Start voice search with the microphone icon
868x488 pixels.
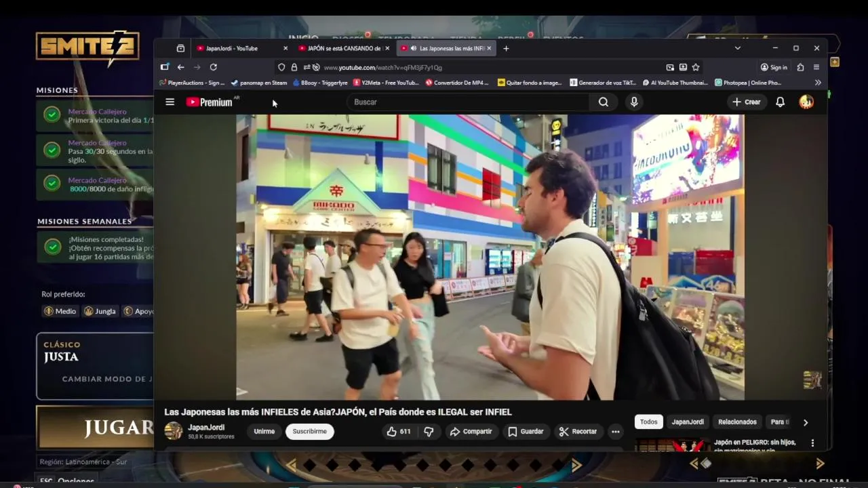pos(634,102)
